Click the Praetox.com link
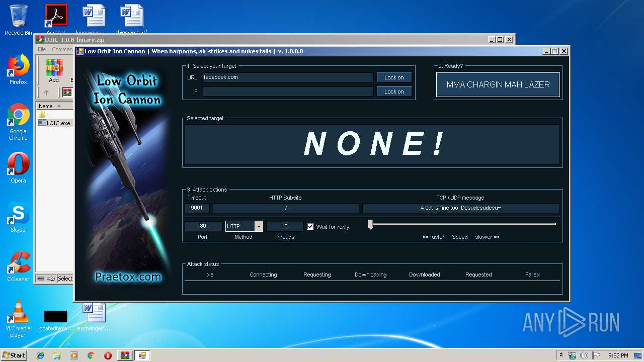Screen dimensions: 644x362 pos(128,277)
